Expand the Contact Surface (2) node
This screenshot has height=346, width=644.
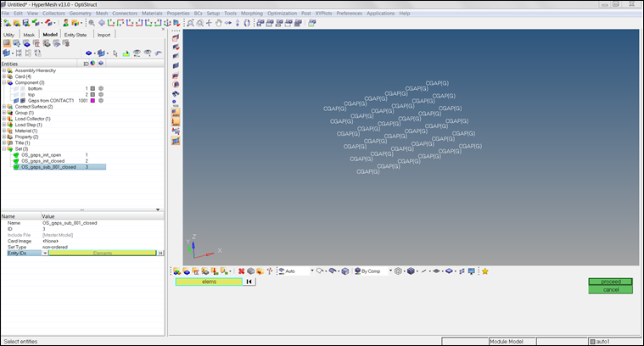4,107
